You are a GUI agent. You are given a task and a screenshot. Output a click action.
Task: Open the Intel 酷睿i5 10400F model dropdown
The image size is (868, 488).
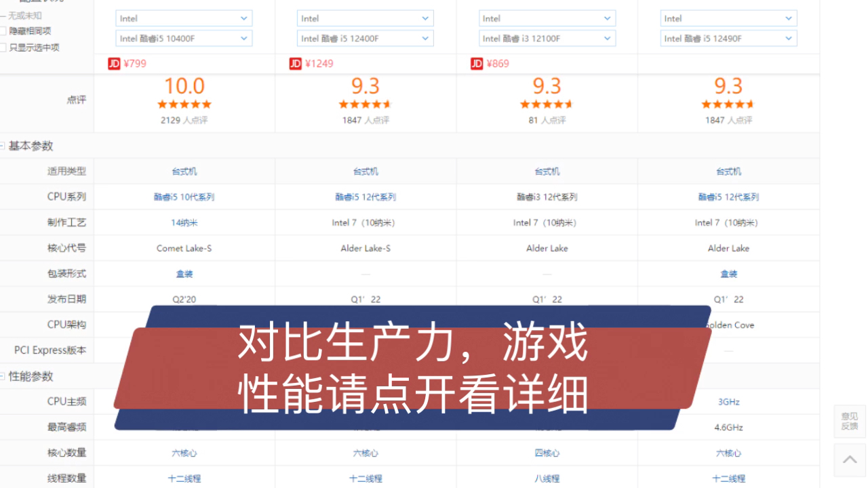pyautogui.click(x=184, y=39)
